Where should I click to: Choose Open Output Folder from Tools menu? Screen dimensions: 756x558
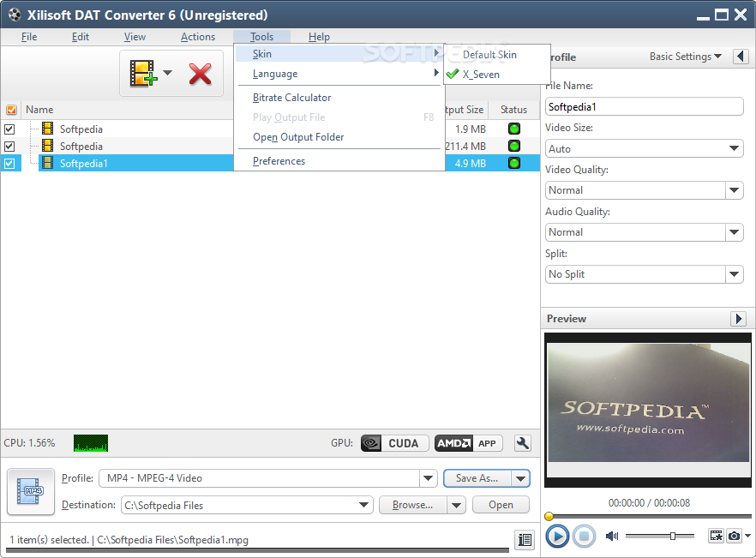tap(339, 137)
